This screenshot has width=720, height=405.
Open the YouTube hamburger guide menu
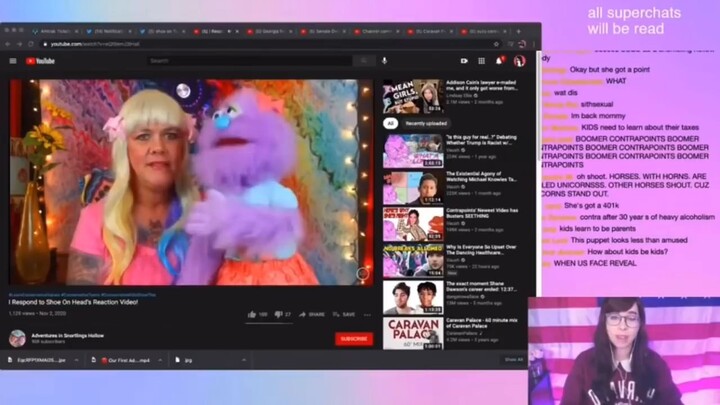pos(13,61)
